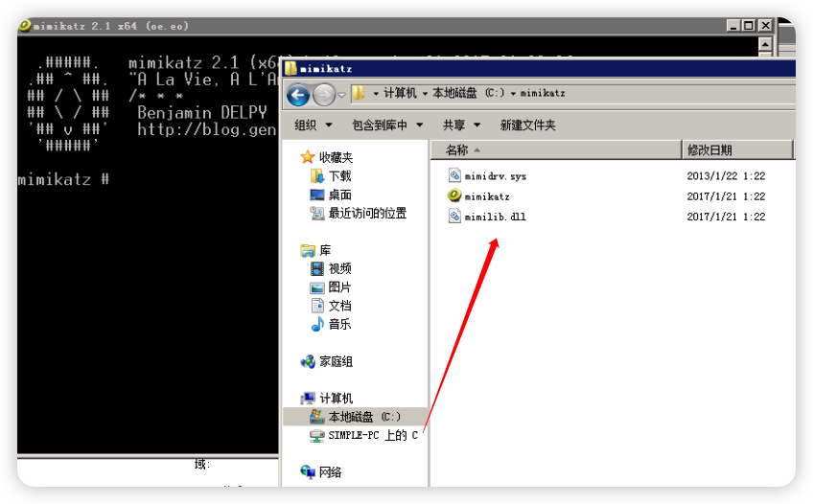
Task: Click the 音乐 music note icon
Action: [x=316, y=324]
